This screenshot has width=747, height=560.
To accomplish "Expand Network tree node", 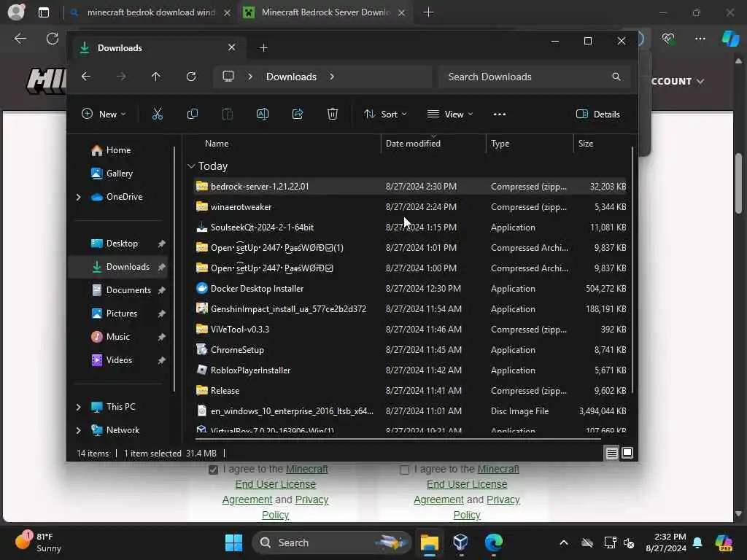I will [x=79, y=430].
